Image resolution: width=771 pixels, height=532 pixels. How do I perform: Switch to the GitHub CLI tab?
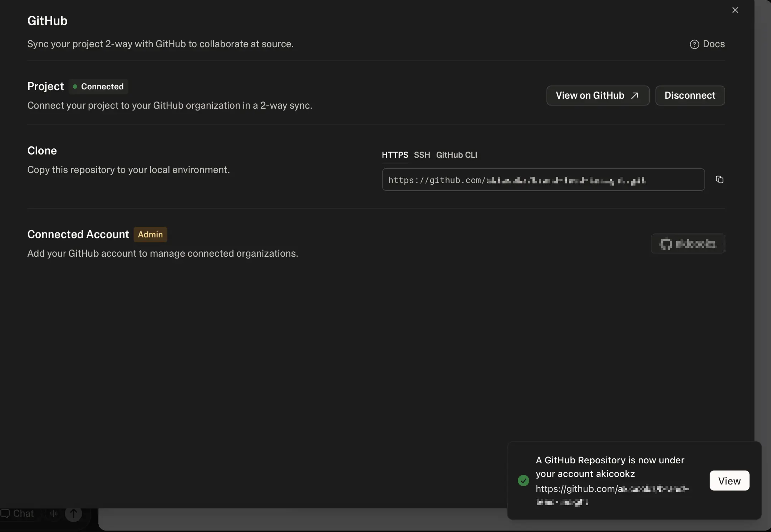click(x=457, y=155)
